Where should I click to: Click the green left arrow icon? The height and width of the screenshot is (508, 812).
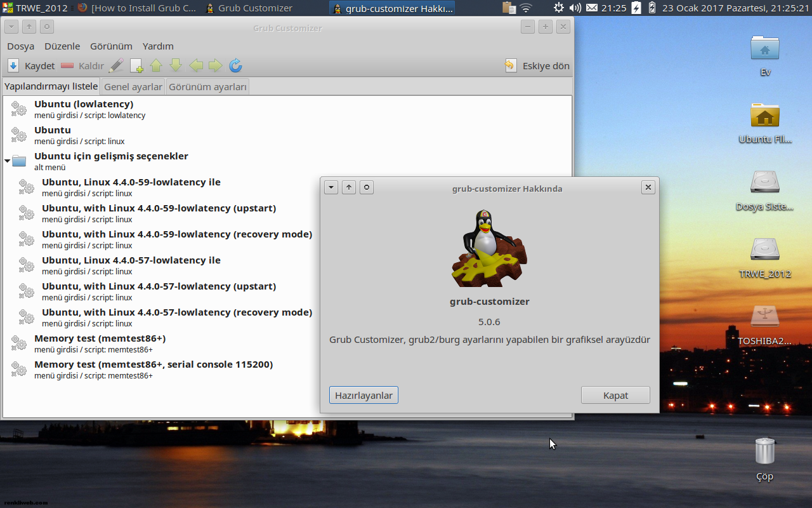click(x=196, y=65)
